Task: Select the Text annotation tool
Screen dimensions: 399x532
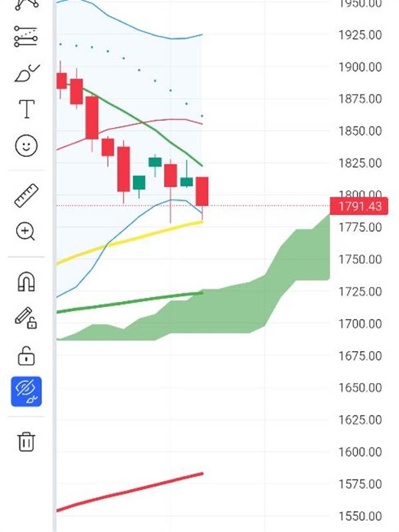Action: [26, 109]
